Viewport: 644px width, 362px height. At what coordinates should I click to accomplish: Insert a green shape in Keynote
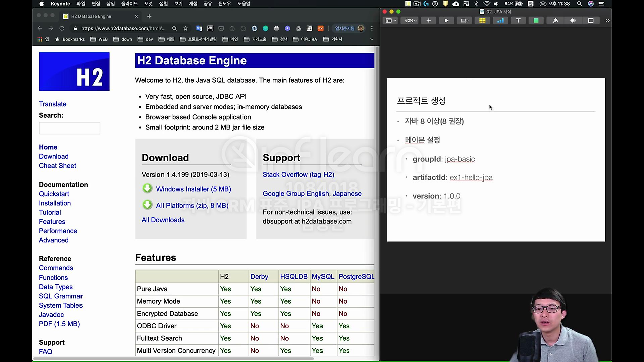point(536,21)
